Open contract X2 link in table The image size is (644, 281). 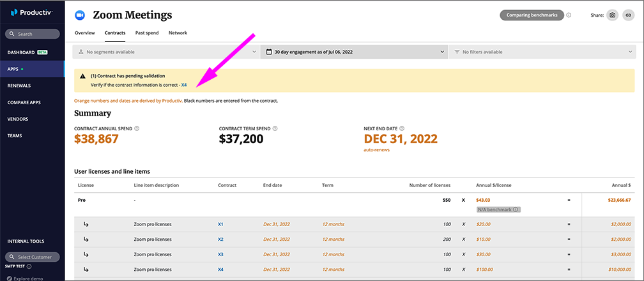220,239
